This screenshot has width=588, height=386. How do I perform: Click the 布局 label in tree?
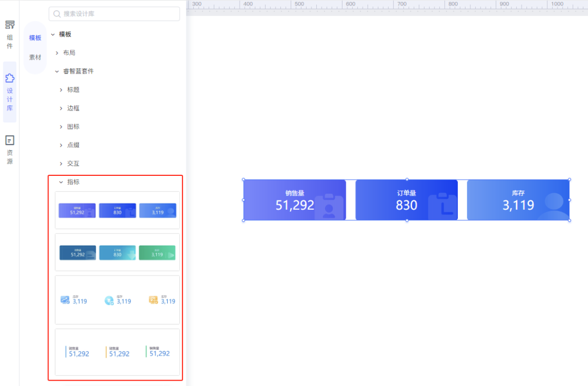click(x=69, y=53)
